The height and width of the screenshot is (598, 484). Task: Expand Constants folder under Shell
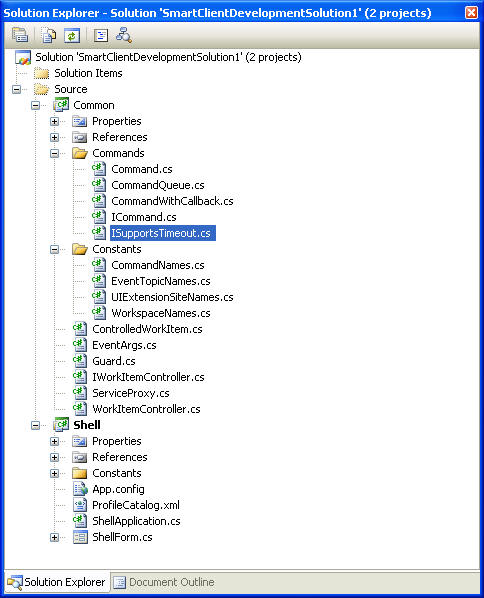(x=55, y=473)
